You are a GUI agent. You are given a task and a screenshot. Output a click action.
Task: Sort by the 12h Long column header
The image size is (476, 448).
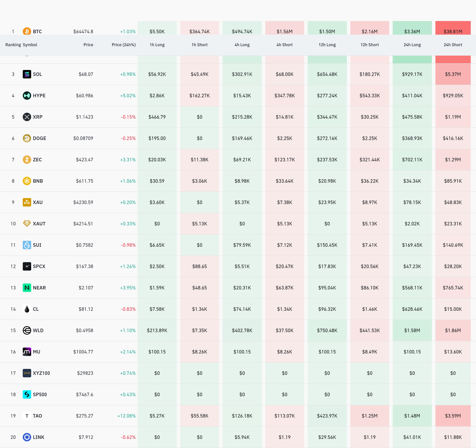(x=327, y=45)
